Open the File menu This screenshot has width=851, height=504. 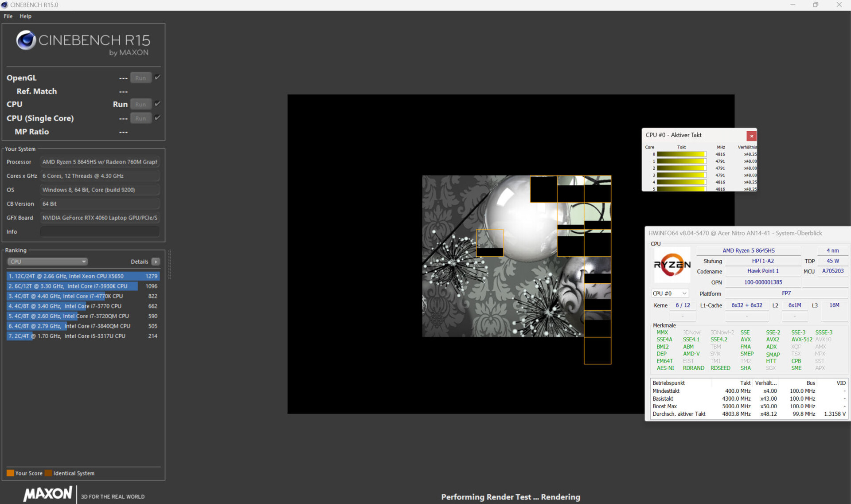tap(8, 16)
